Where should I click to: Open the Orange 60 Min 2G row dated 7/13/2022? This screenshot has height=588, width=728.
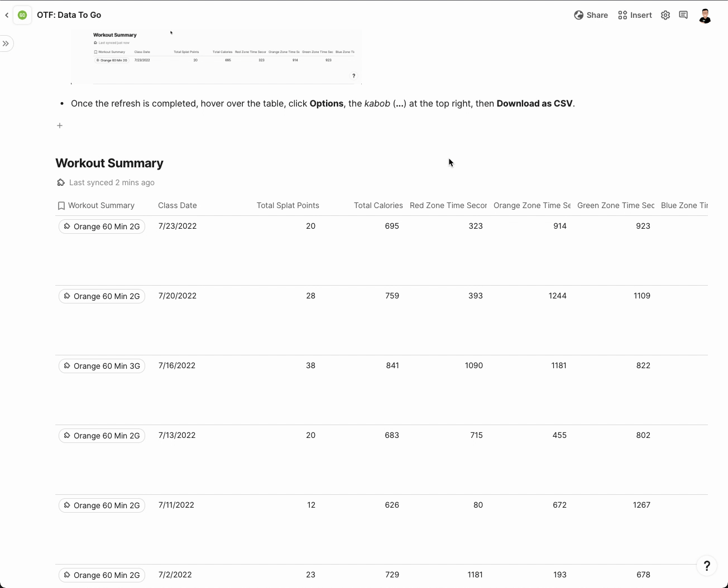coord(102,436)
